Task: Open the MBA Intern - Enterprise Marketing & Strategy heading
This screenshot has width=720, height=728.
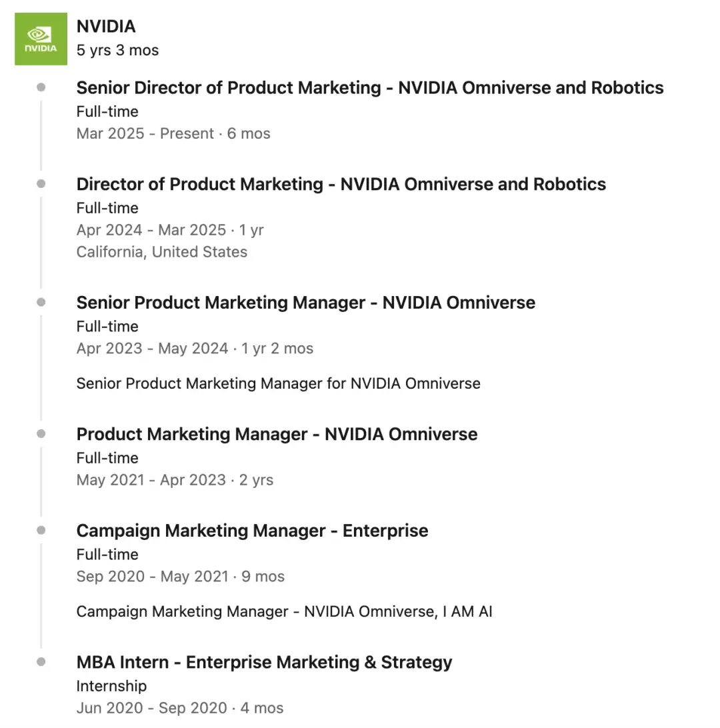Action: tap(264, 663)
